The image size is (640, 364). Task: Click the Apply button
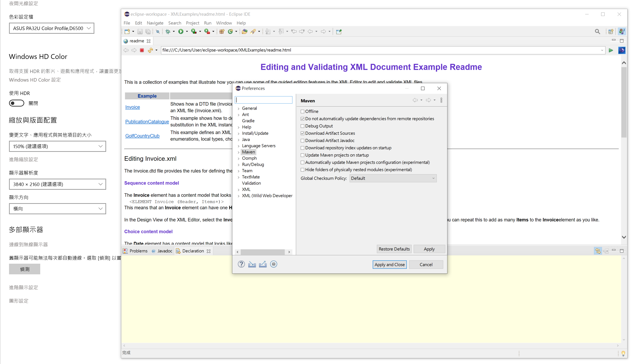(x=429, y=249)
